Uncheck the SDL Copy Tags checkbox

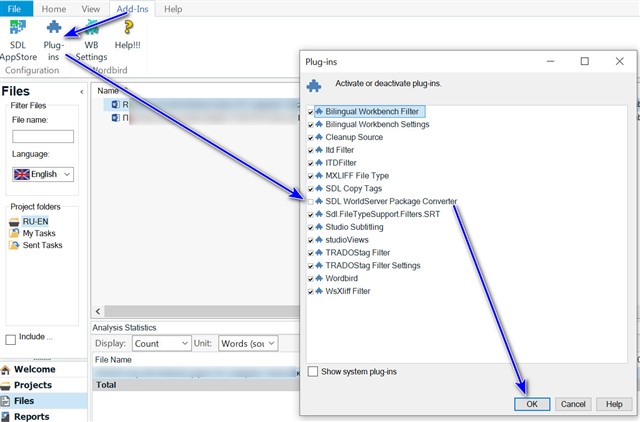[x=311, y=189]
